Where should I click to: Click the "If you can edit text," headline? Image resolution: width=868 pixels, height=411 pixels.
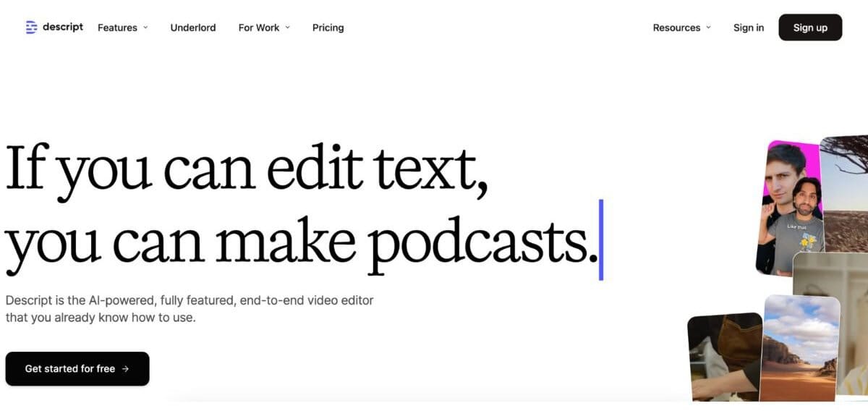click(247, 169)
